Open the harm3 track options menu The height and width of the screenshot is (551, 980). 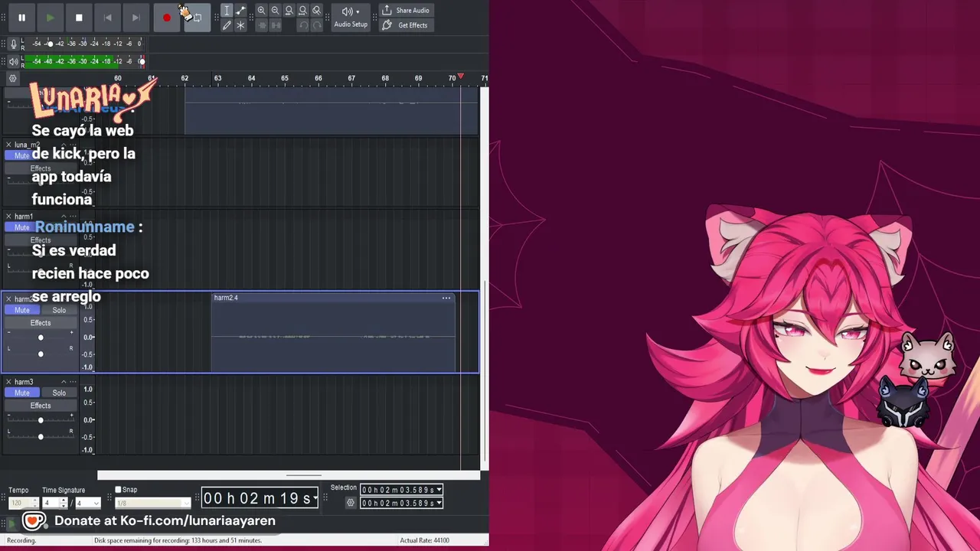[73, 382]
